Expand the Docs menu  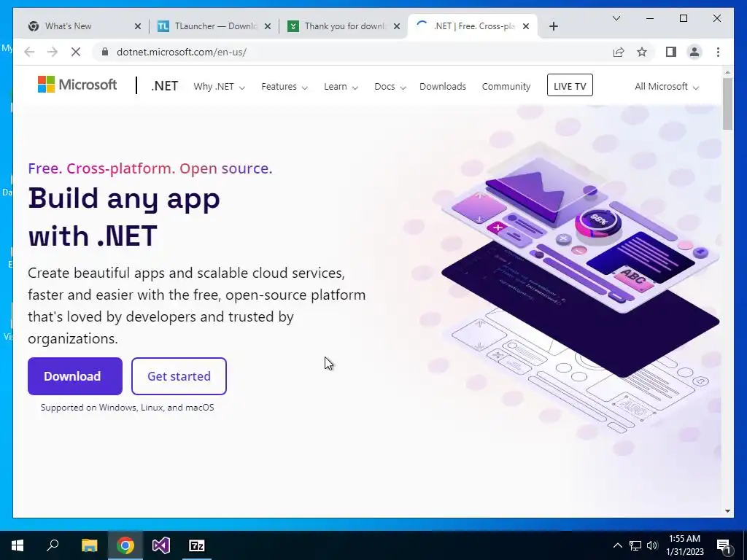(x=390, y=87)
